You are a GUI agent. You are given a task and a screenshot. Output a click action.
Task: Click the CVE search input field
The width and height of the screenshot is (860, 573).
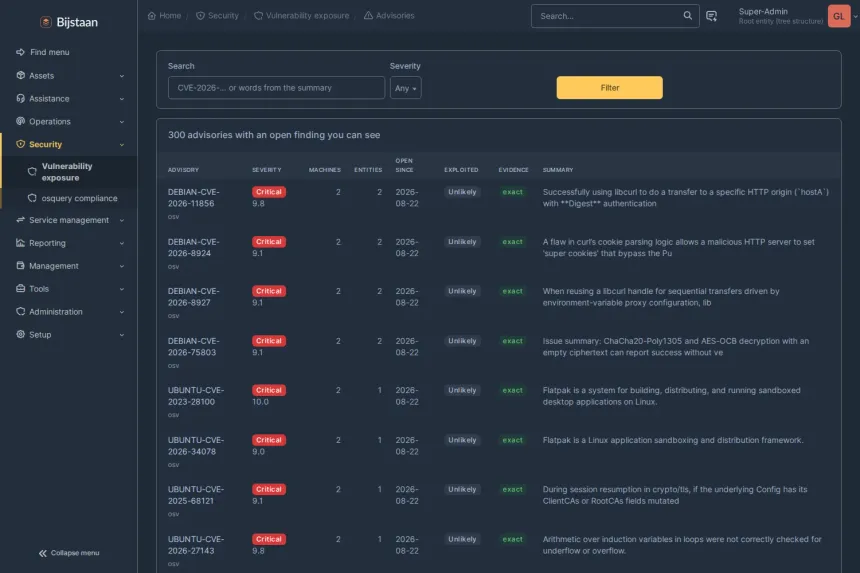pyautogui.click(x=276, y=88)
